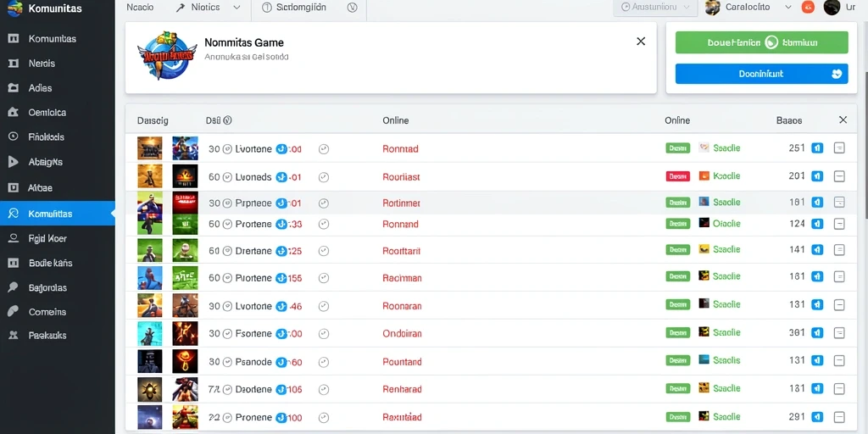
Task: Click circle icon beside 60 in Lvoneds row
Action: [227, 177]
